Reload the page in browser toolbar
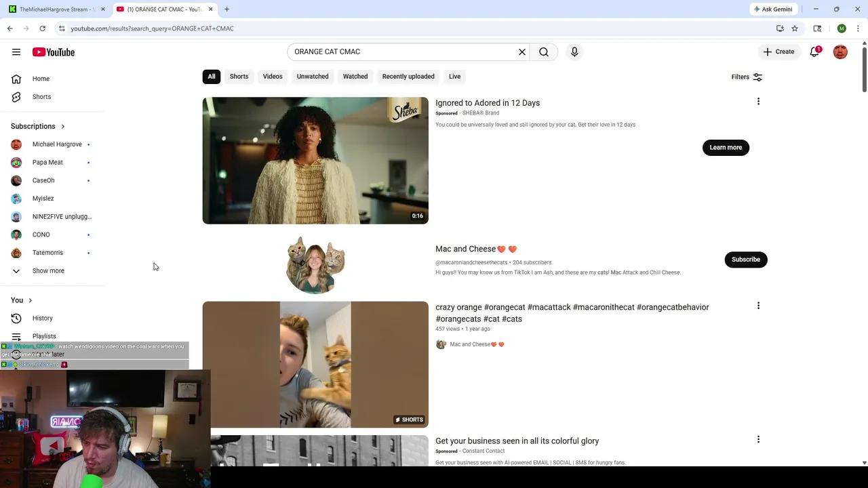The image size is (868, 488). (x=42, y=28)
